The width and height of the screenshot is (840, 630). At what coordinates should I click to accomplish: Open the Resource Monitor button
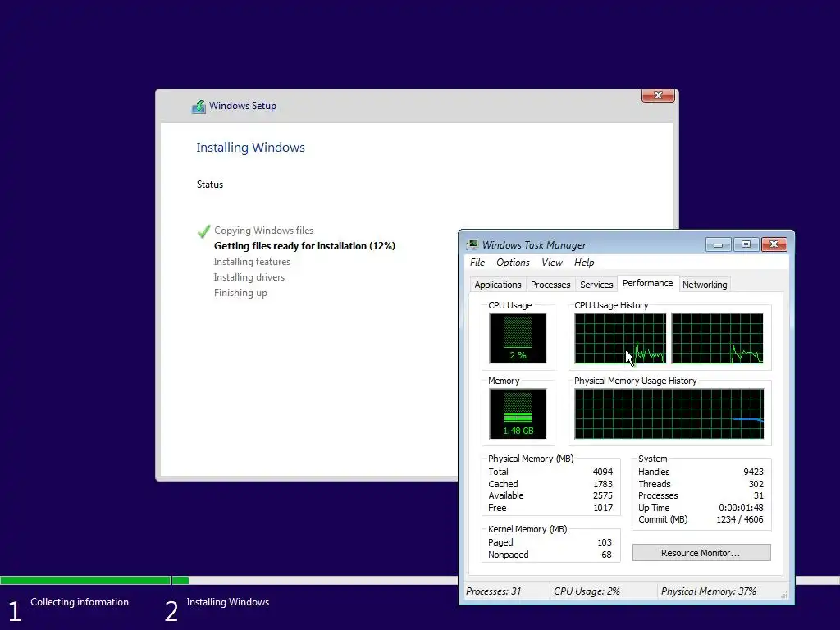pos(701,553)
